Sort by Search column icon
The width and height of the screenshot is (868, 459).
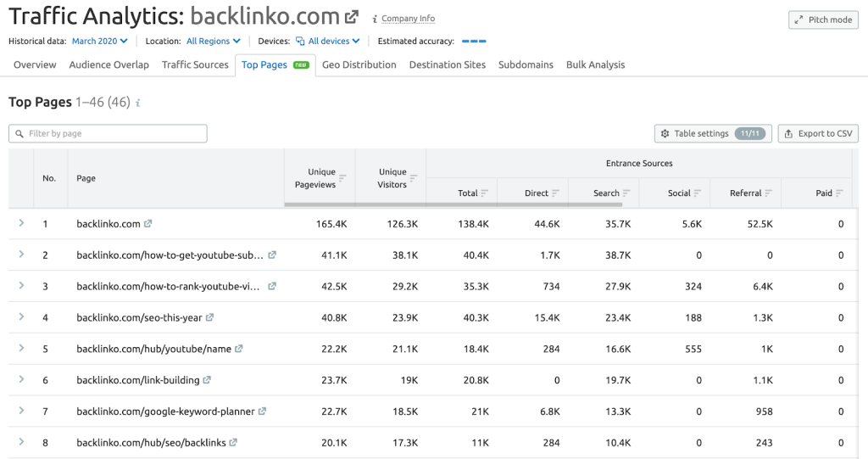point(626,193)
